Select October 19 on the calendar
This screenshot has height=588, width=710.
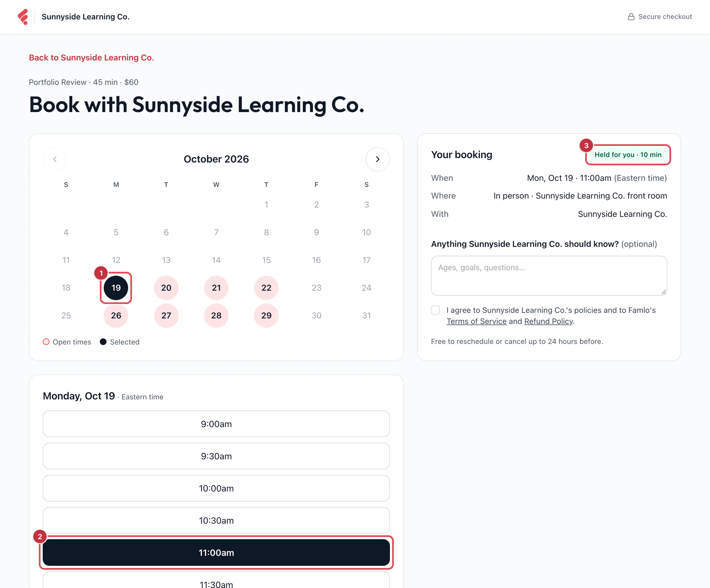coord(116,288)
